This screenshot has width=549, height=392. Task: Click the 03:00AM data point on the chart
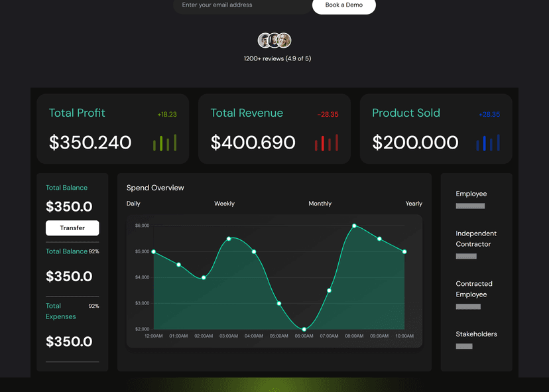pyautogui.click(x=229, y=239)
